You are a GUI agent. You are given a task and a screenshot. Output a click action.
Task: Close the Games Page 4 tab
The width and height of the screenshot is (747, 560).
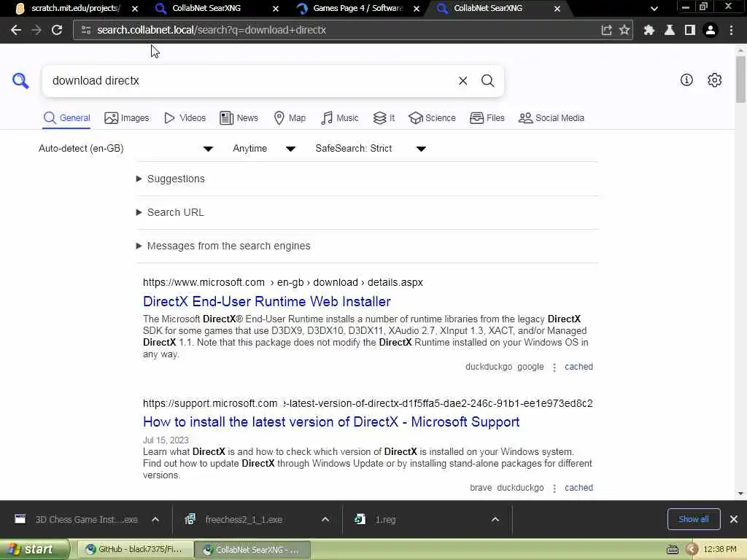pyautogui.click(x=417, y=9)
